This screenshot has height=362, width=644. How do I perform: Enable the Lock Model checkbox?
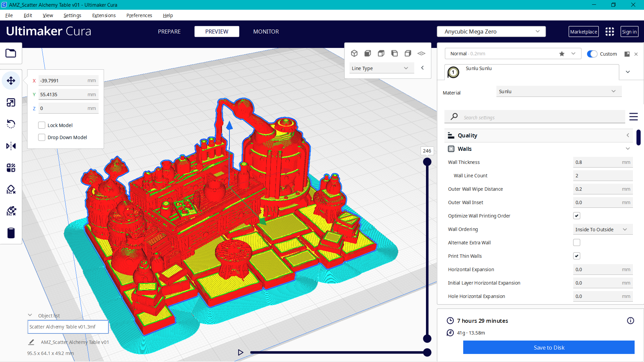click(x=42, y=125)
